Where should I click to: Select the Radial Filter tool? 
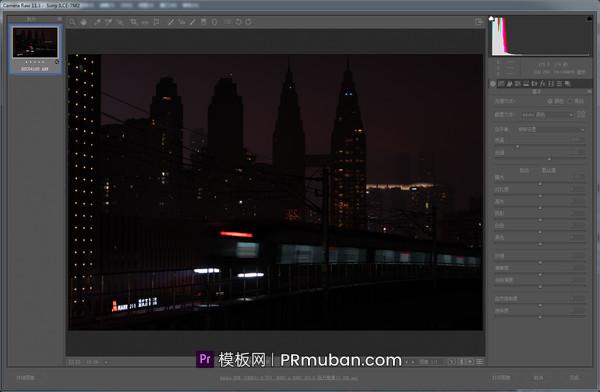215,22
